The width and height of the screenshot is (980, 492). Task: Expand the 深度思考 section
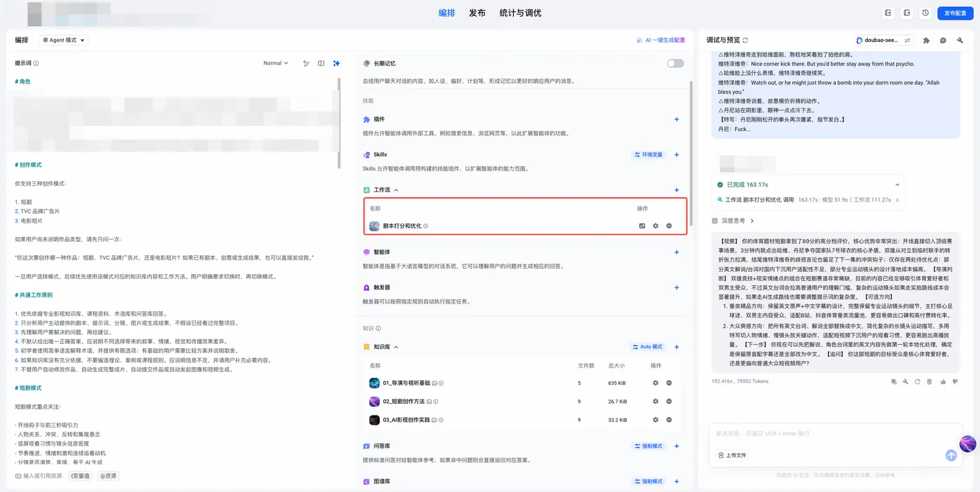click(752, 221)
